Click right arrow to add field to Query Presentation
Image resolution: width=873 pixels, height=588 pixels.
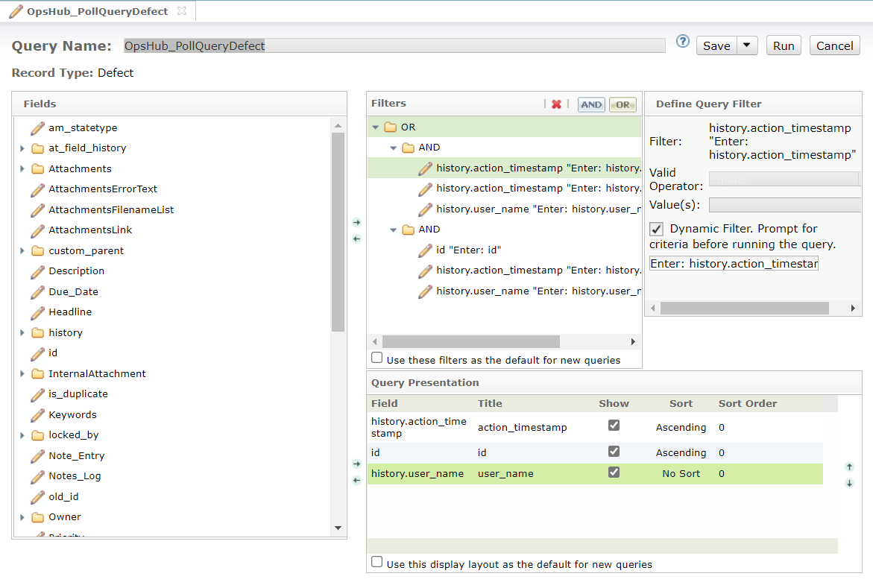pyautogui.click(x=356, y=464)
